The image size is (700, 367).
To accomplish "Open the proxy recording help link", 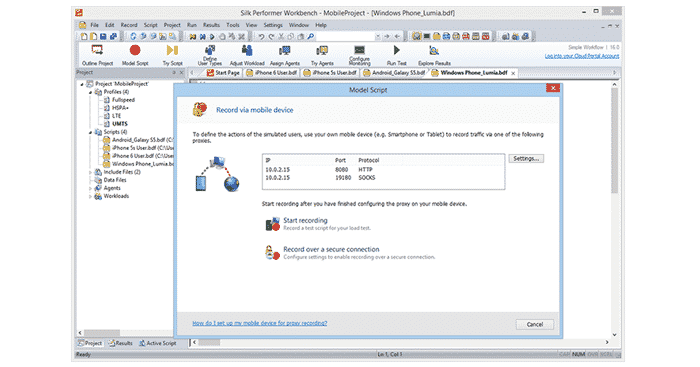I will (259, 323).
